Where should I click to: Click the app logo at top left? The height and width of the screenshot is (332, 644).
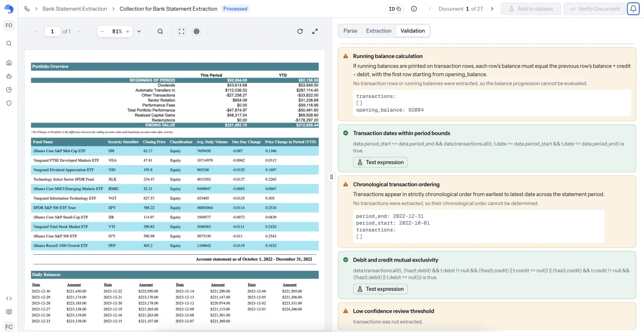9,9
